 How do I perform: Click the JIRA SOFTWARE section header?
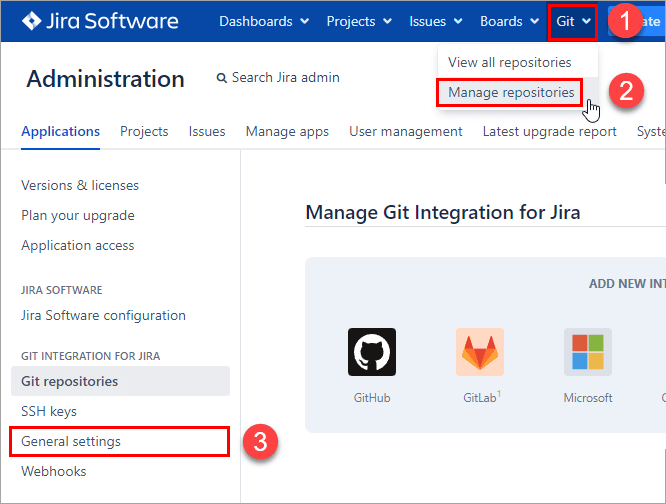tap(62, 290)
